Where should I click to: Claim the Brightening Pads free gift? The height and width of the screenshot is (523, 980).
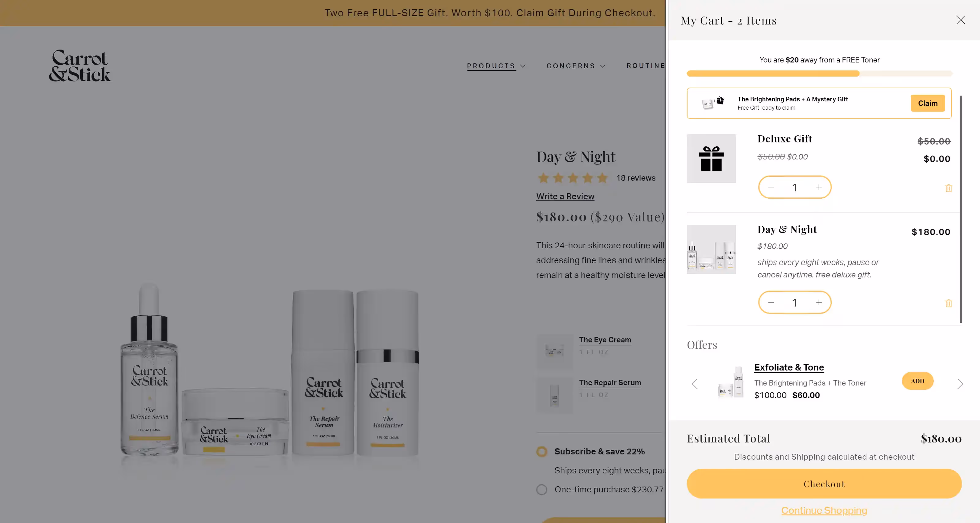click(x=927, y=103)
